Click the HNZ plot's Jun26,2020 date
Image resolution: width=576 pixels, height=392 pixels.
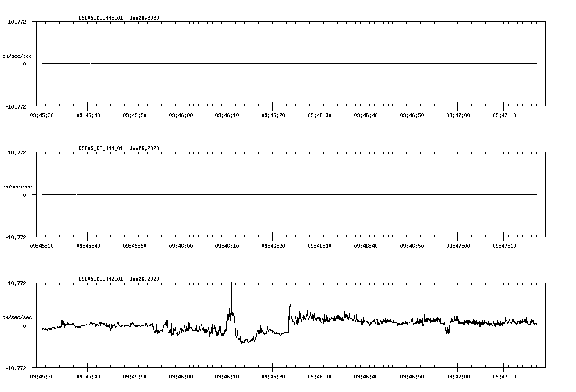pyautogui.click(x=145, y=279)
